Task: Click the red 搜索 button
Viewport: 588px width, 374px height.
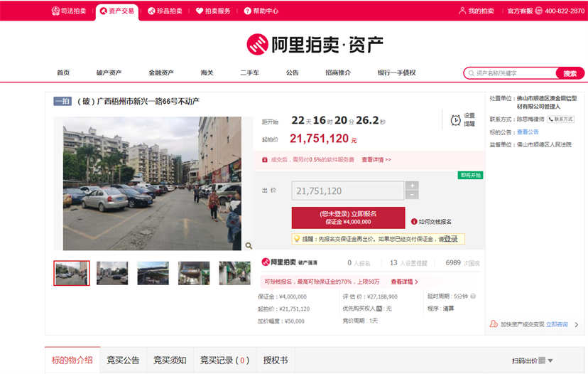Action: pyautogui.click(x=570, y=73)
